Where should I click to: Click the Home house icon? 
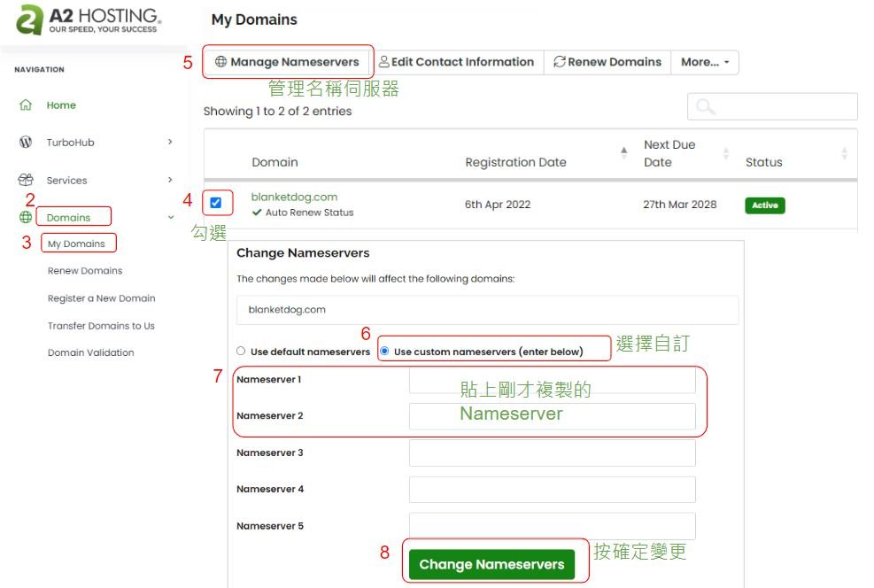tap(26, 104)
